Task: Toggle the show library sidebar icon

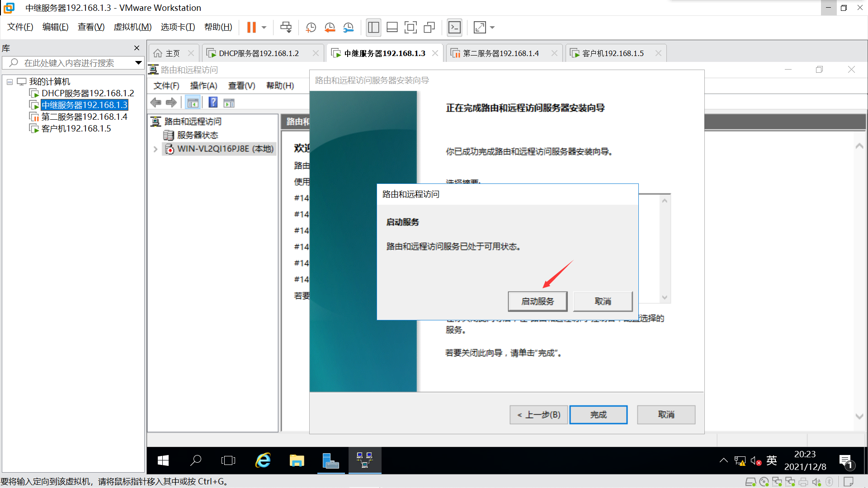Action: 373,28
